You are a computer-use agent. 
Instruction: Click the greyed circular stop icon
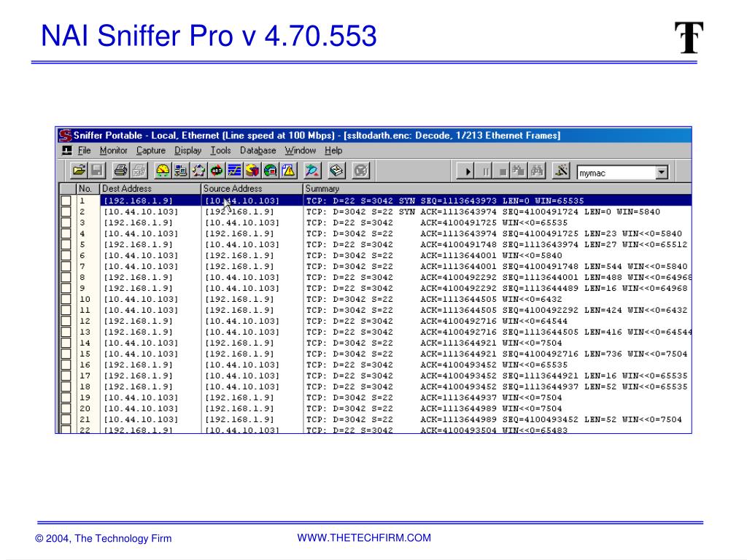(x=360, y=171)
